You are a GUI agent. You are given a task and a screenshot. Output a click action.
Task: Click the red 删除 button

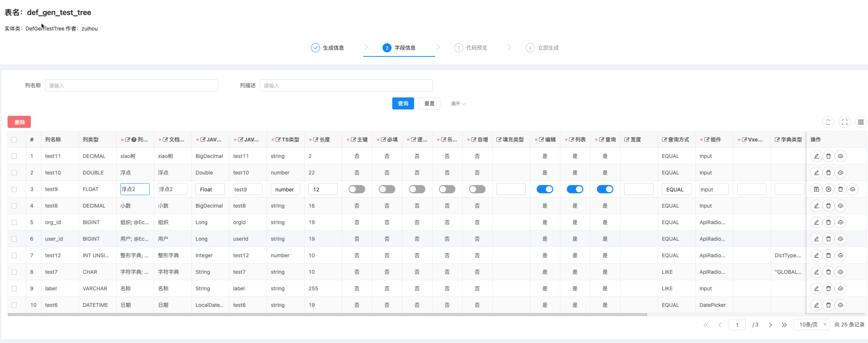point(19,122)
